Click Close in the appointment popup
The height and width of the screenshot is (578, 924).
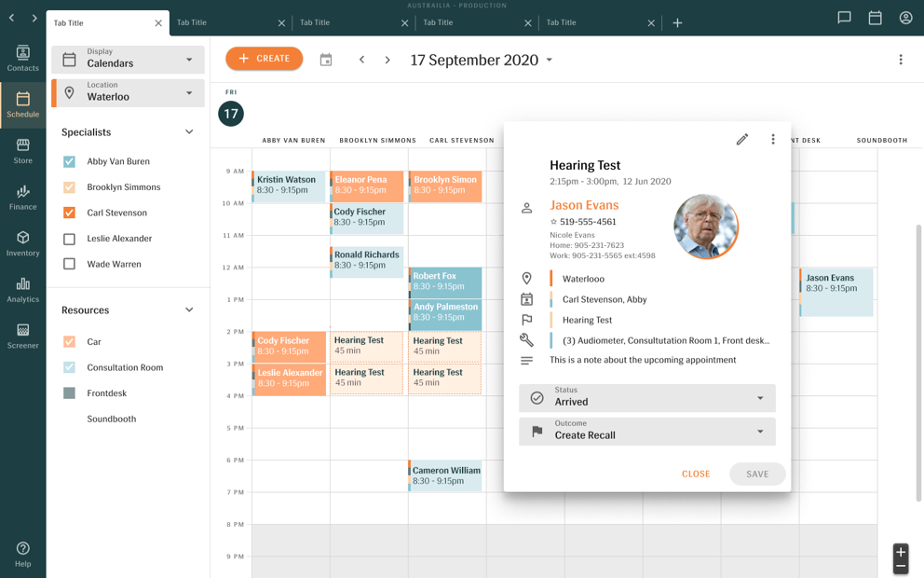tap(696, 474)
